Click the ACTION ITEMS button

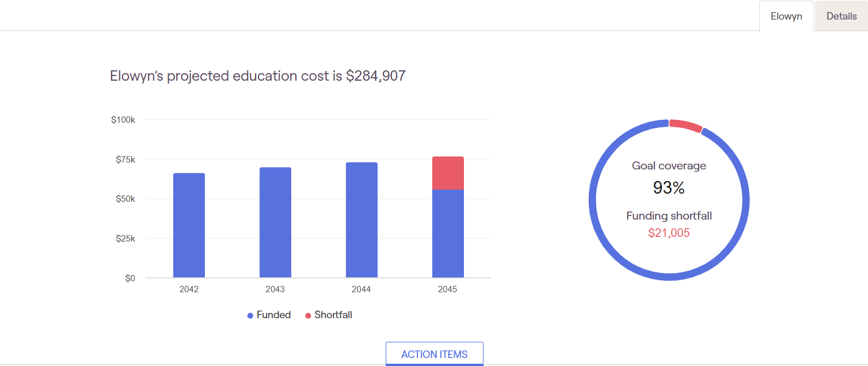coord(434,354)
